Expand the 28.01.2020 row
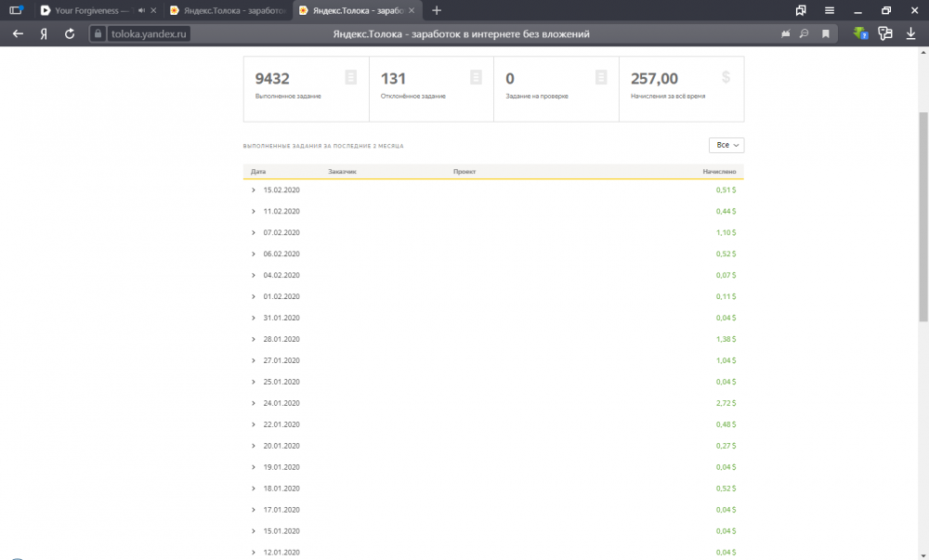 tap(254, 339)
